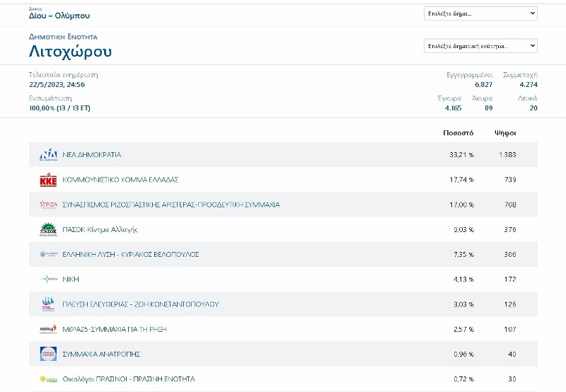The height and width of the screenshot is (392, 566).
Task: Click the 7,35 % percentage value
Action: coord(463,255)
